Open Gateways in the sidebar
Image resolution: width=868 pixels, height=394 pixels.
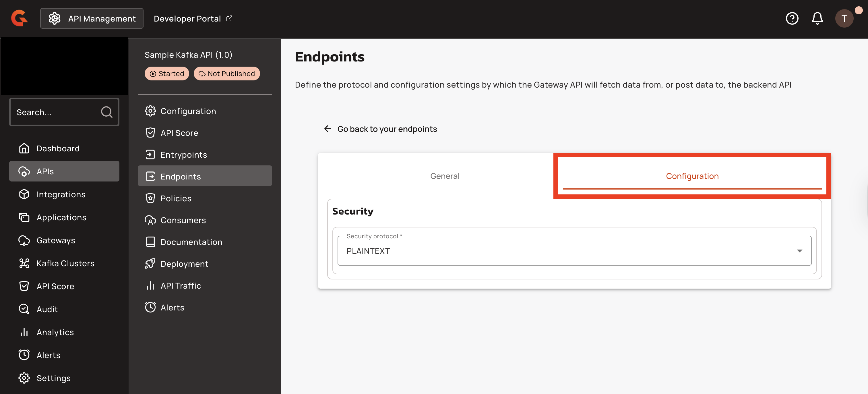pos(56,240)
